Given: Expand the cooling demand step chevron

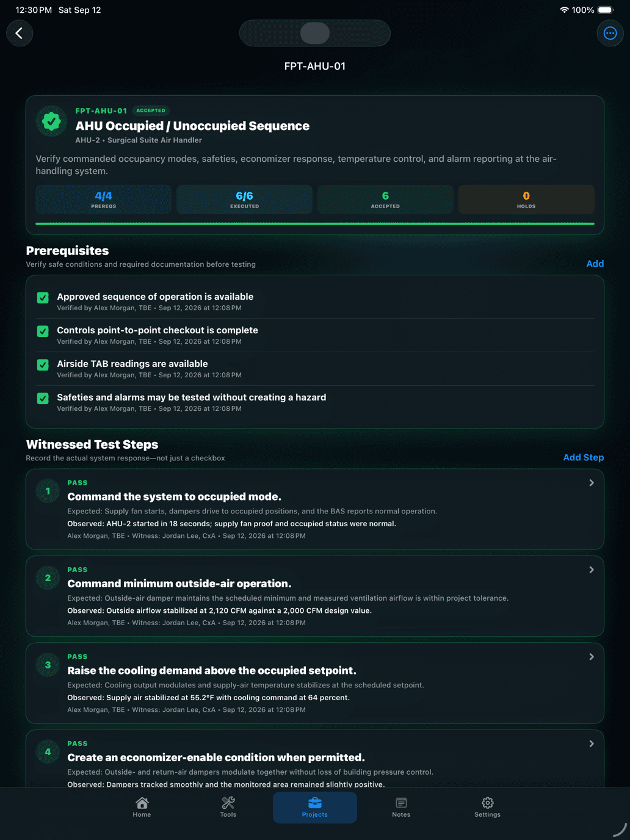Looking at the screenshot, I should tap(591, 657).
